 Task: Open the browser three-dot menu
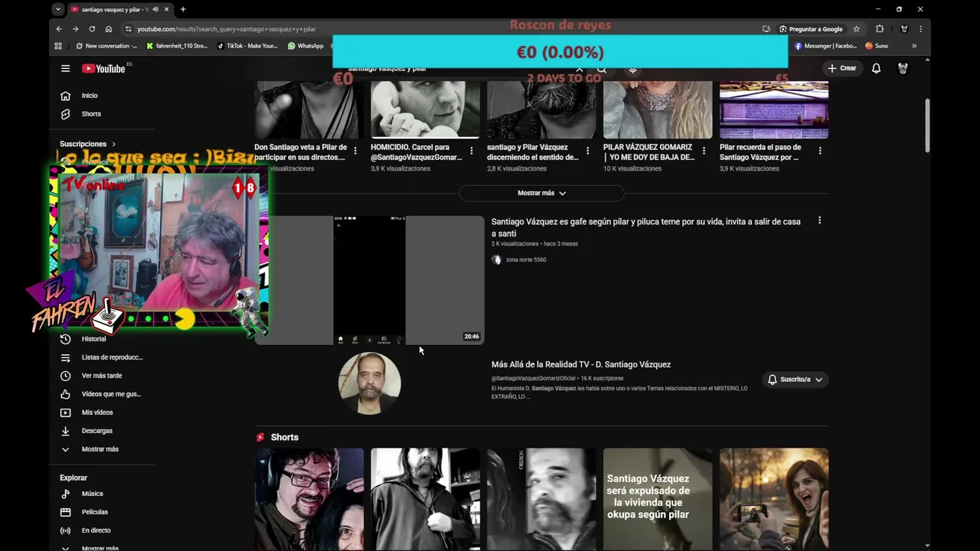tap(920, 29)
